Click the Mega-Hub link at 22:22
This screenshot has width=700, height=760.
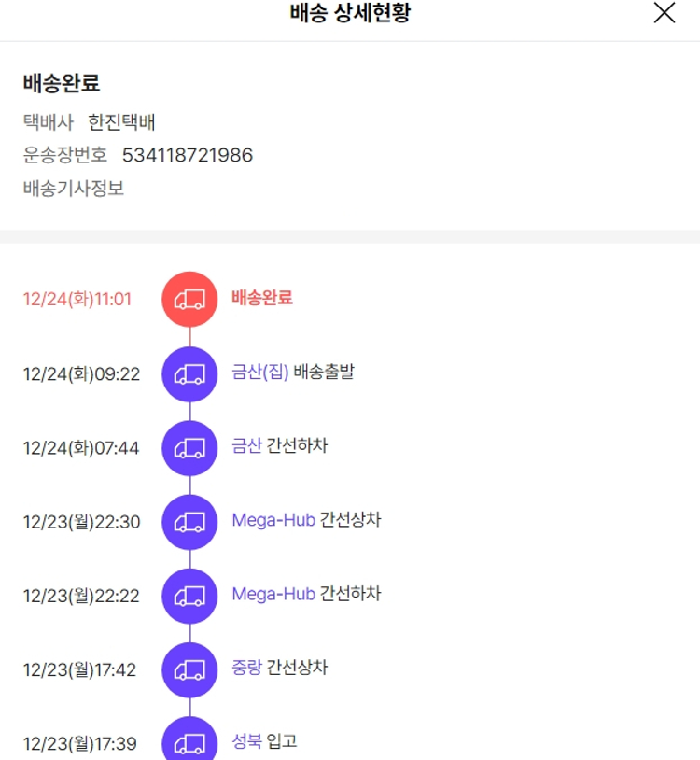pos(273,594)
